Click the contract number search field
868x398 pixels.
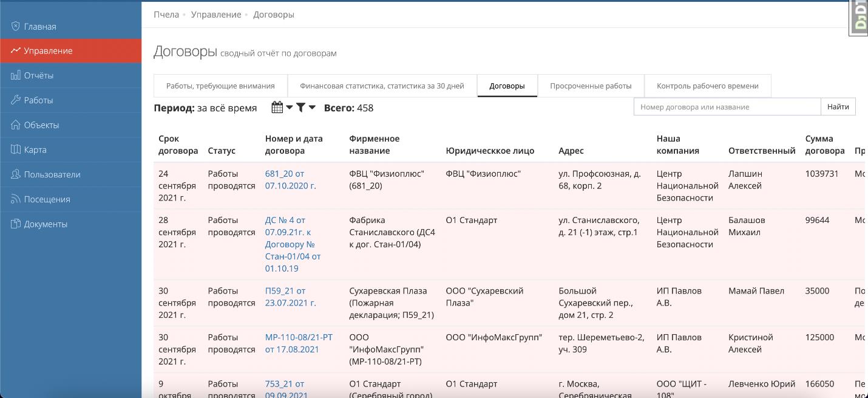(x=727, y=107)
